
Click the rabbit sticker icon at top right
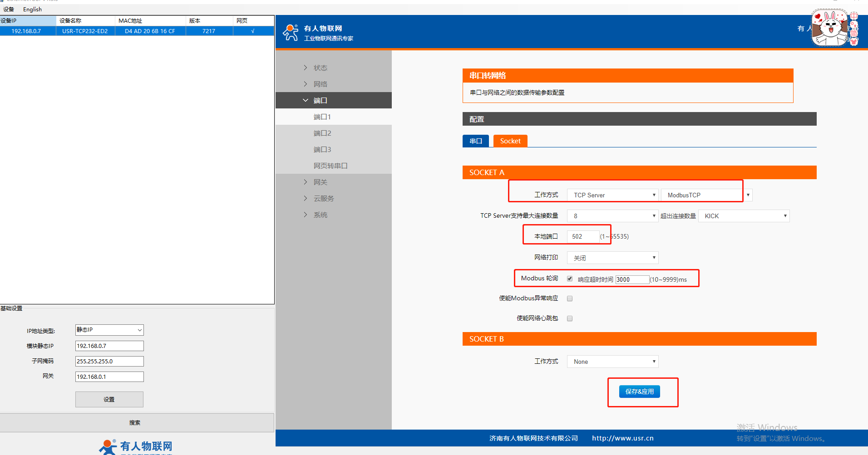click(x=830, y=28)
